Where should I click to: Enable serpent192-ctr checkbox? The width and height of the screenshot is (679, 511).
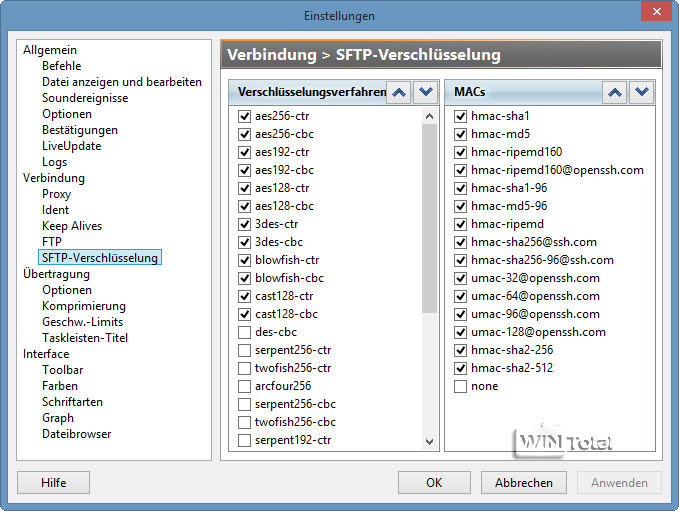pos(244,440)
